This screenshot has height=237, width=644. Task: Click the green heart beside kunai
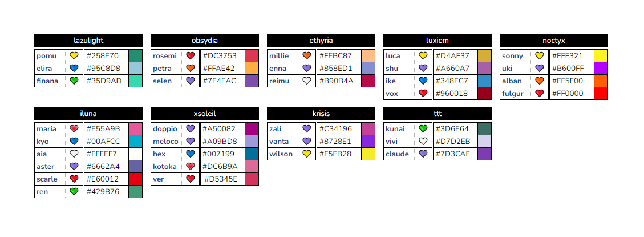[x=423, y=129]
